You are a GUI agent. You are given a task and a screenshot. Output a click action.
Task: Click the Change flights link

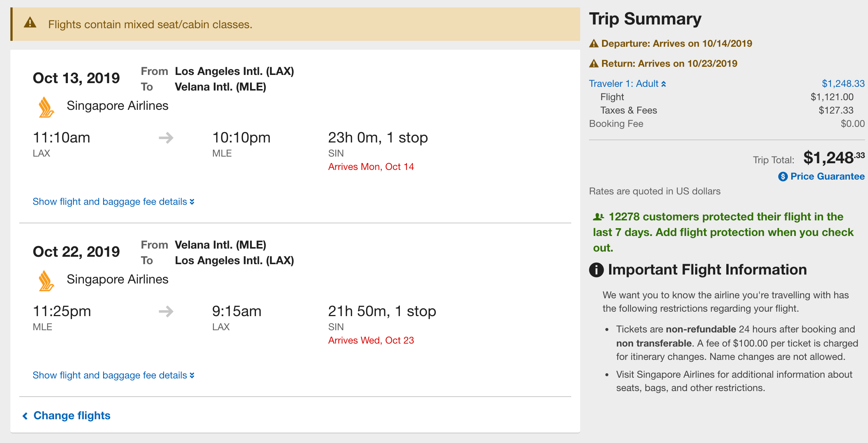point(72,416)
